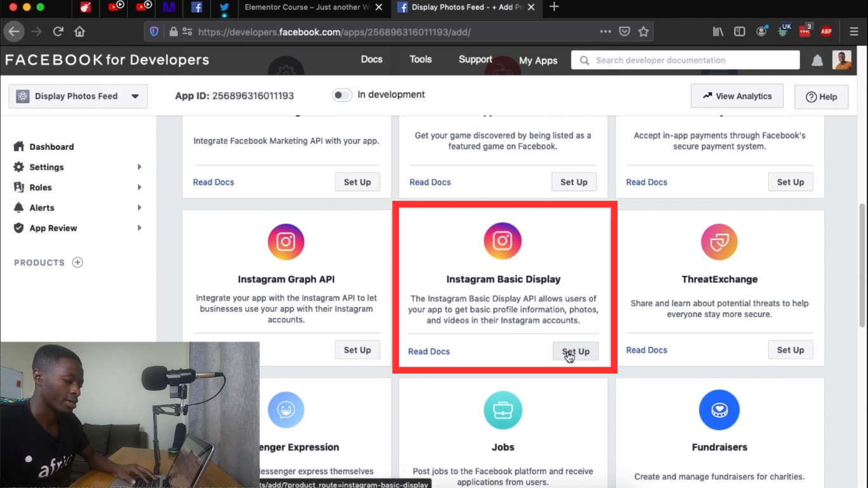Viewport: 868px width, 488px height.
Task: Read Docs for Marketing API card
Action: click(x=214, y=182)
